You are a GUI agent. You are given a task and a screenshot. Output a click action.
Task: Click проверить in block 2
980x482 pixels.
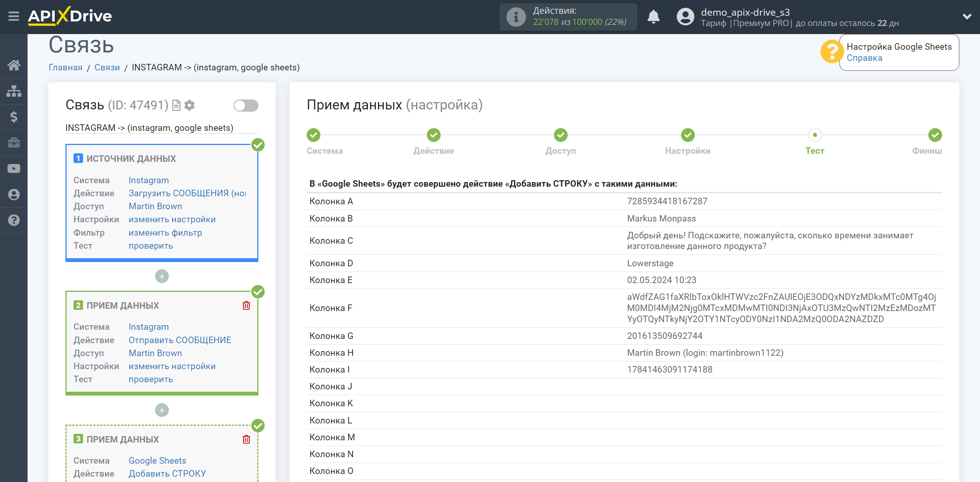[x=150, y=379]
